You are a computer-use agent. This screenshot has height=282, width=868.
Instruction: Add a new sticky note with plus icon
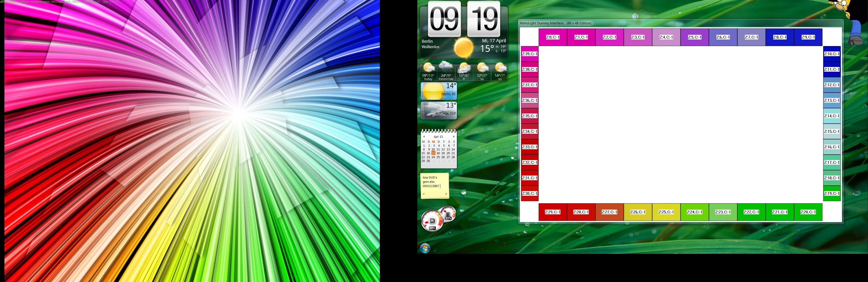click(446, 194)
